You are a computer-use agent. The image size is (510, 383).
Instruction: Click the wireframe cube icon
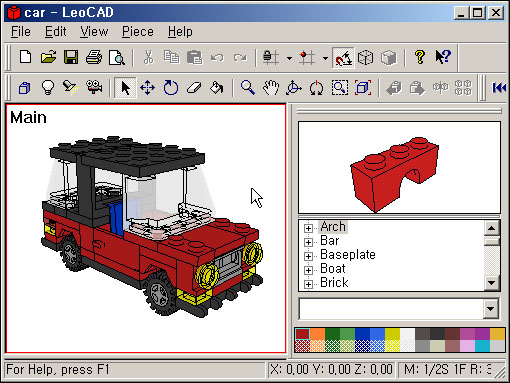click(366, 57)
